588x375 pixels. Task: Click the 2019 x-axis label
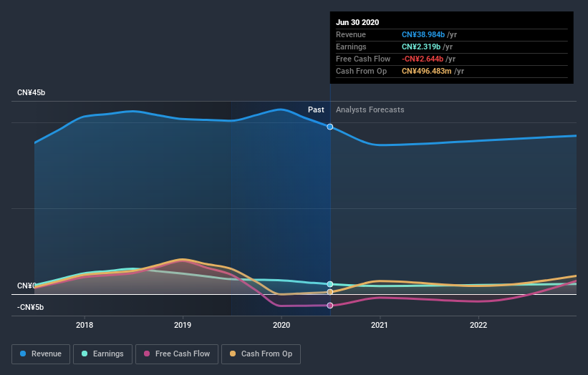183,325
